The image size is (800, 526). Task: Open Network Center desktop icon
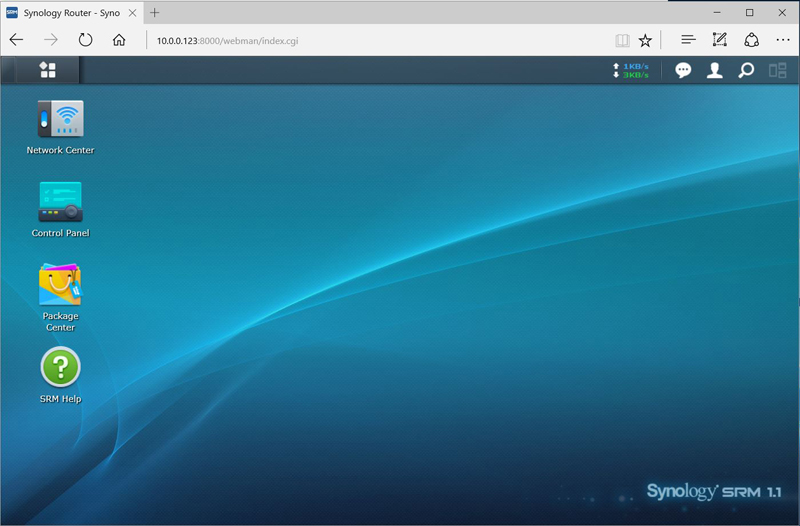[x=60, y=119]
